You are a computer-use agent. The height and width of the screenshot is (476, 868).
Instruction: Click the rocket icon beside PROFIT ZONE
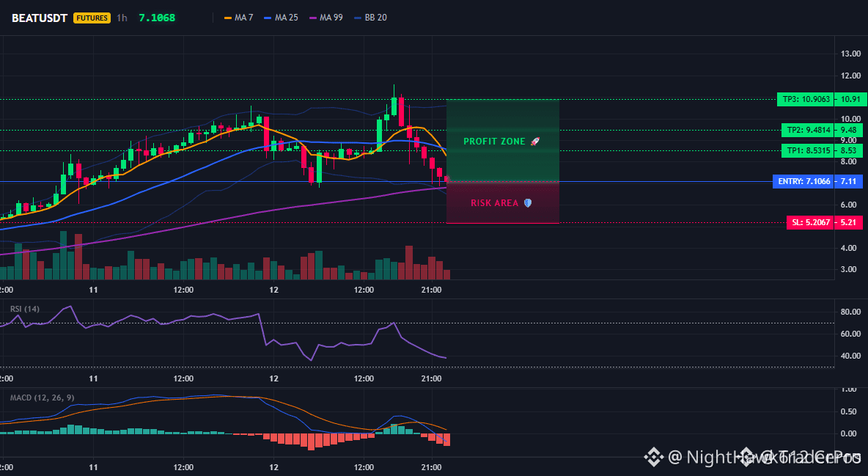click(534, 142)
